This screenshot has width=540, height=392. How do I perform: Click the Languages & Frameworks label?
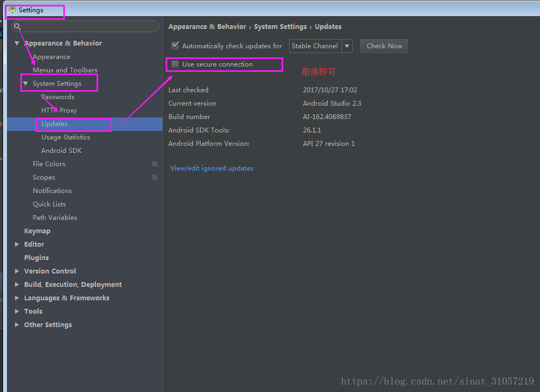pos(67,298)
